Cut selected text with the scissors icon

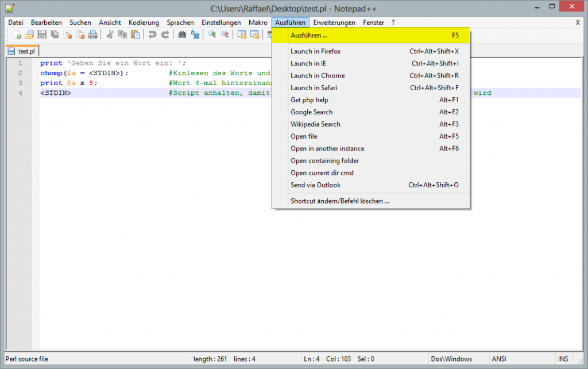coord(108,34)
